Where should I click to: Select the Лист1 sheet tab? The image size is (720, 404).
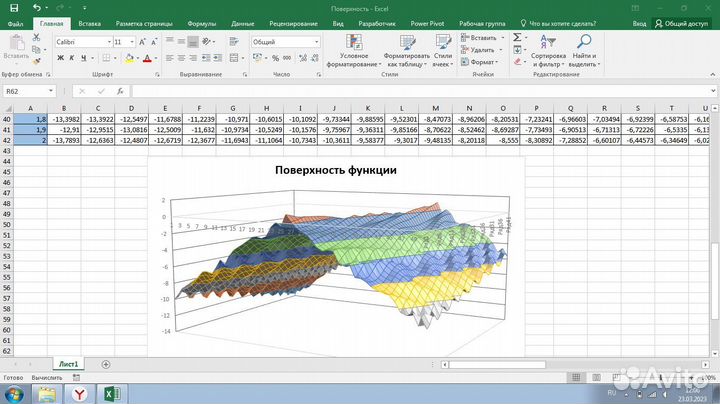click(69, 365)
